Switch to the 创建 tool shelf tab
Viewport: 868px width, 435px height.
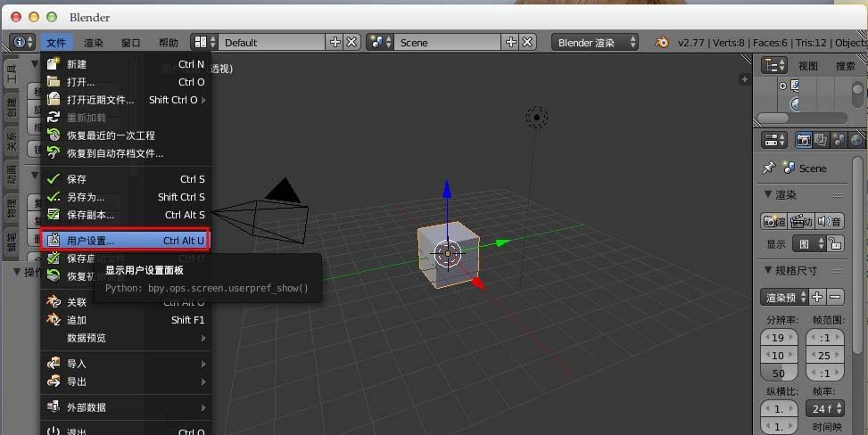click(11, 107)
